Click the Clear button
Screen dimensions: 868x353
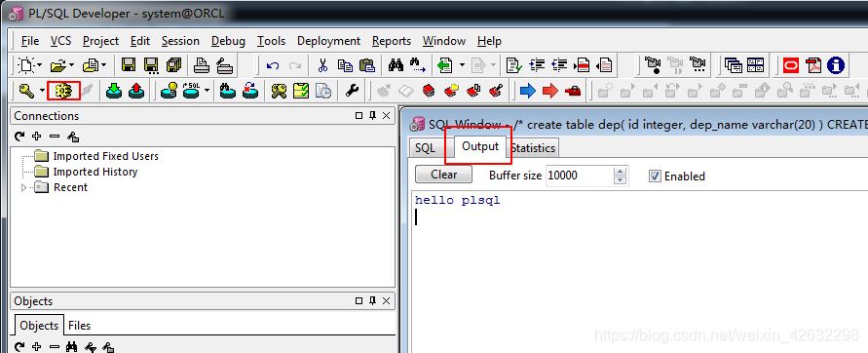coord(444,175)
